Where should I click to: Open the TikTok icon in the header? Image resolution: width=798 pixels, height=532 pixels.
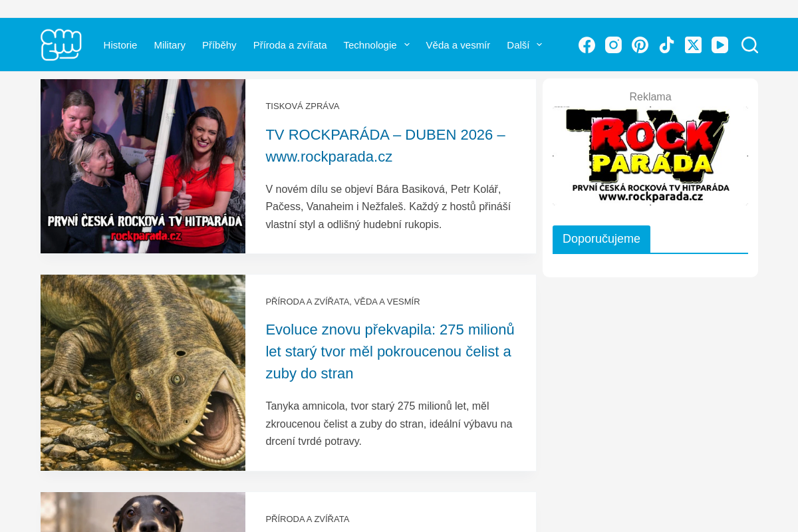tap(666, 45)
